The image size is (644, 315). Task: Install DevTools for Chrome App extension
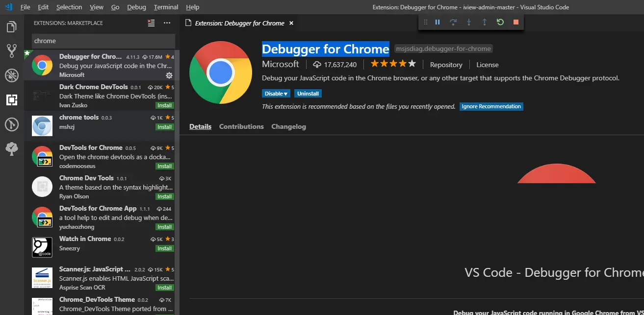point(165,227)
